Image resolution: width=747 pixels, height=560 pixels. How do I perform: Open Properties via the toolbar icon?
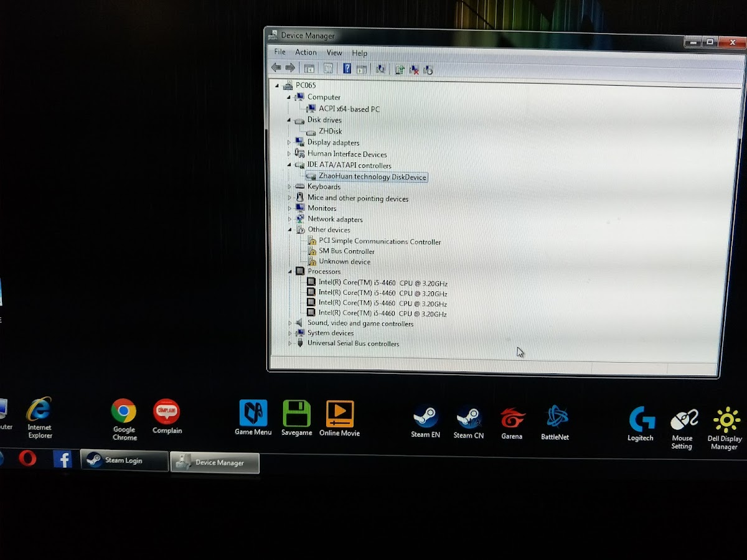328,68
